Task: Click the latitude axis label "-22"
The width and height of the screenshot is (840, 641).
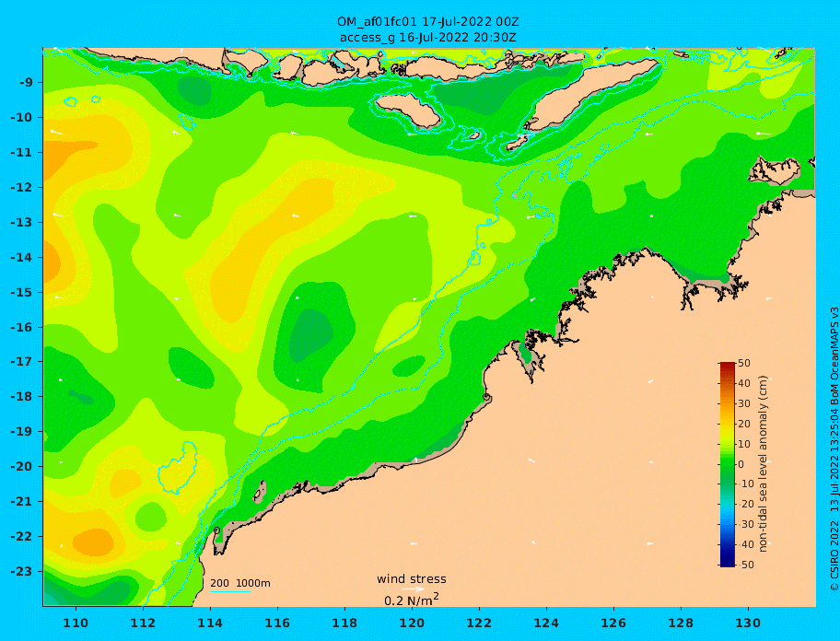Action: (x=23, y=537)
